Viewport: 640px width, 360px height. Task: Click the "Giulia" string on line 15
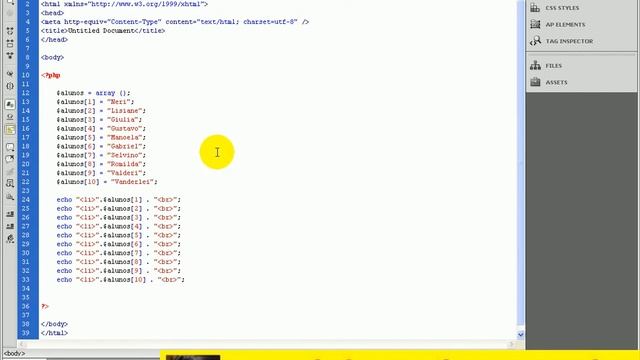[122, 120]
